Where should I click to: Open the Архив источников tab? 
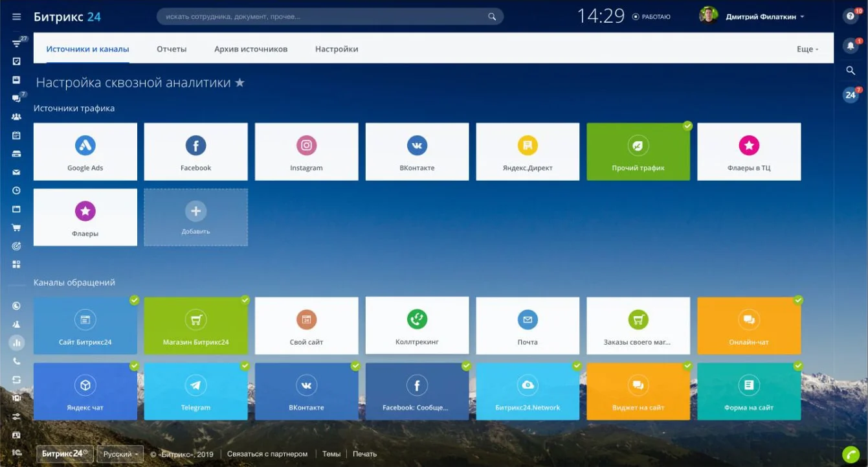[250, 49]
